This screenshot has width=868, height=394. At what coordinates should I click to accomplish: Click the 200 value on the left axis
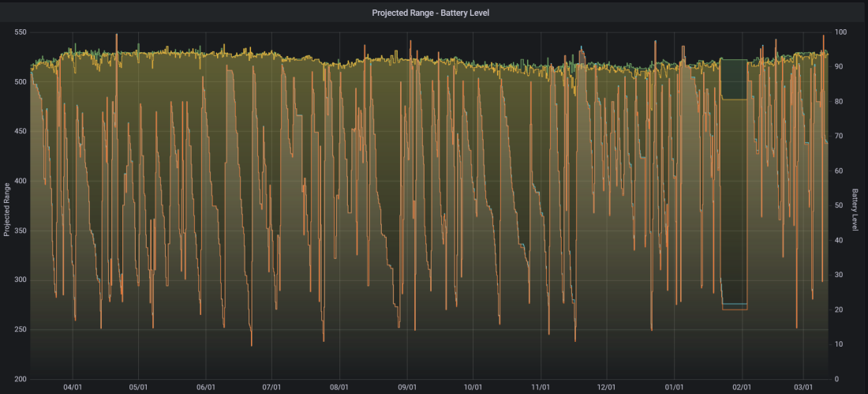pos(20,379)
